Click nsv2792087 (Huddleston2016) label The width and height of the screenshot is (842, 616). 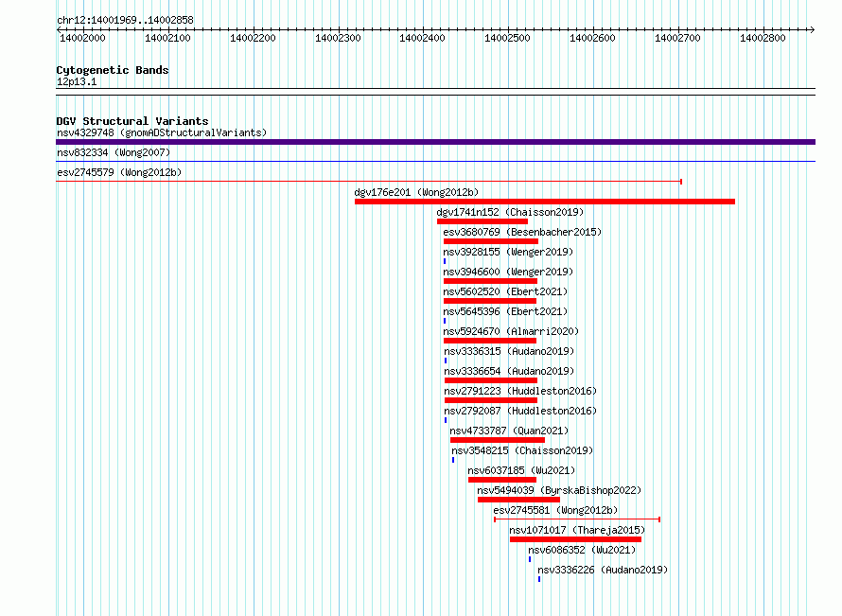(x=520, y=411)
